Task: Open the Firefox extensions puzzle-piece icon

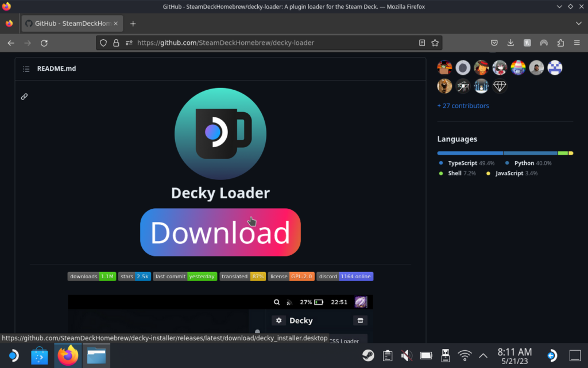Action: [560, 43]
